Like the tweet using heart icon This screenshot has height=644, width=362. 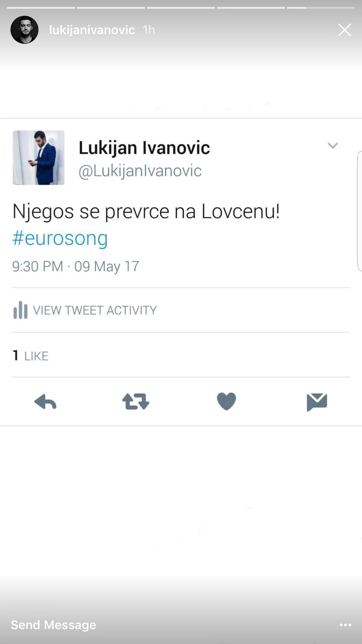(x=226, y=401)
